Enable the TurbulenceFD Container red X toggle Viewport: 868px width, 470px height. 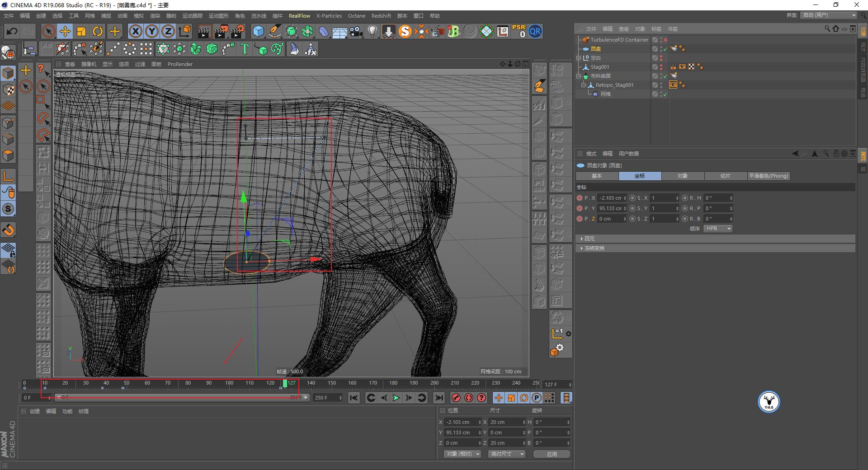pos(665,40)
